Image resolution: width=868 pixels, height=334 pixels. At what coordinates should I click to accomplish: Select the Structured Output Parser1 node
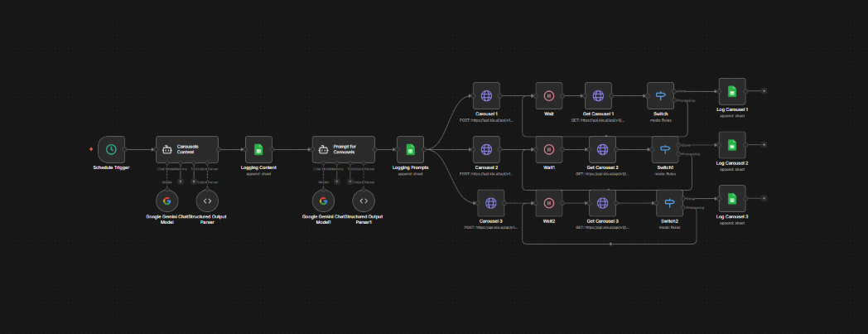tap(364, 201)
